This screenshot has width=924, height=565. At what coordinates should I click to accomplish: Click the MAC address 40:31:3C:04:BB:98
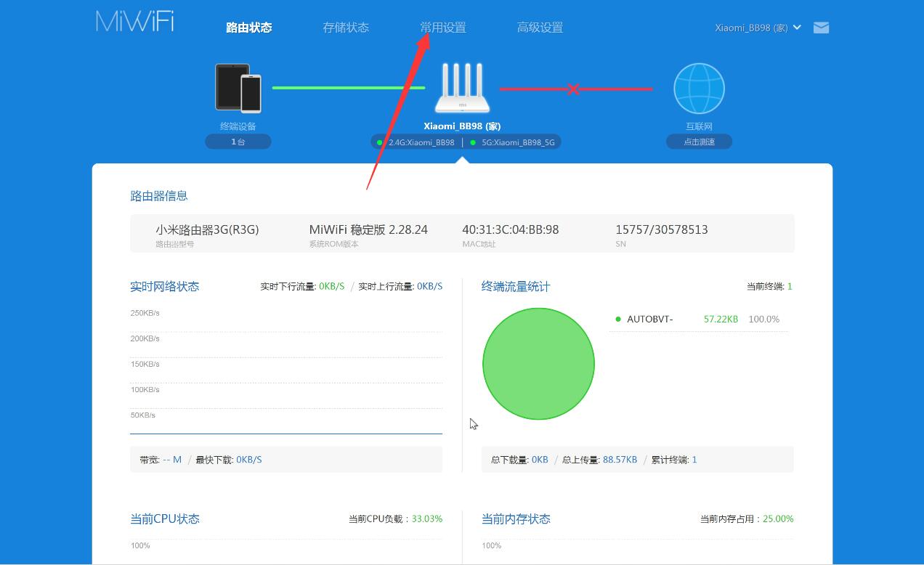pyautogui.click(x=511, y=229)
